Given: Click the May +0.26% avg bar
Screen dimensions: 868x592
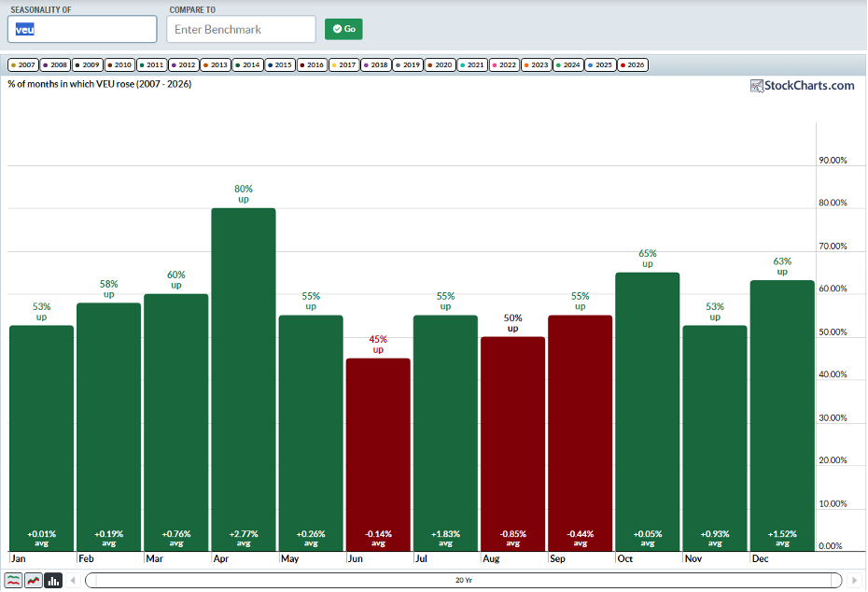Looking at the screenshot, I should click(x=311, y=433).
